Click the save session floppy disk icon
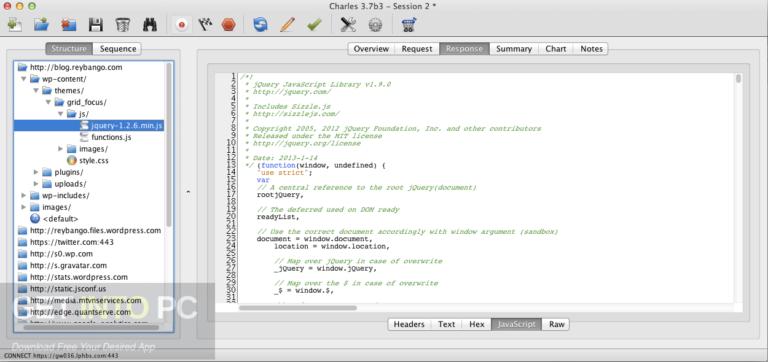 (x=96, y=24)
